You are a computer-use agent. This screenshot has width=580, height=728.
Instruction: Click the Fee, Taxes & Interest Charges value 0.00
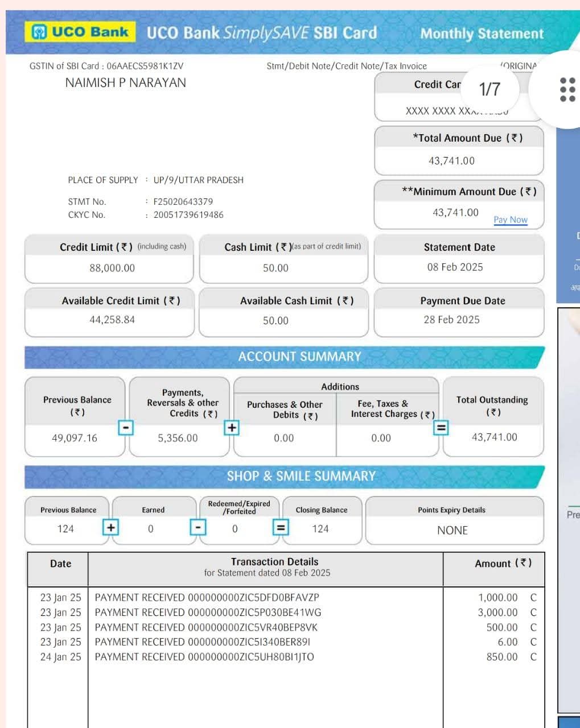click(381, 438)
